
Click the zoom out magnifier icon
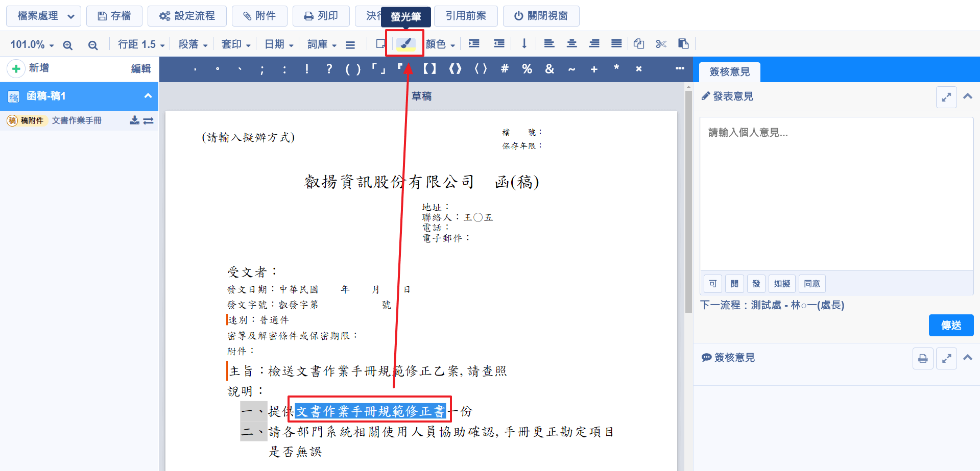point(92,45)
